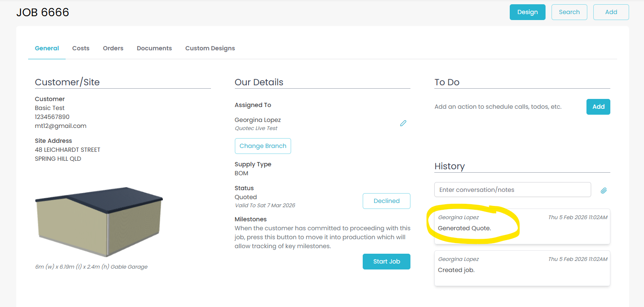Go to the Documents tab
The width and height of the screenshot is (644, 307).
click(154, 48)
